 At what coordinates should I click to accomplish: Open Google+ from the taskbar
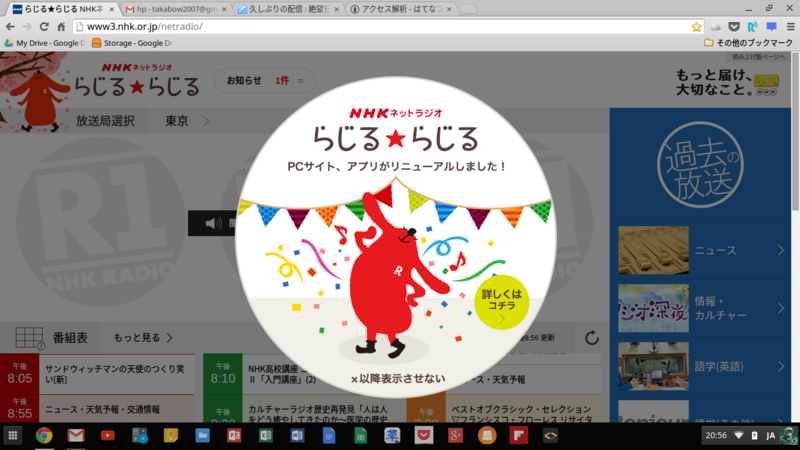[456, 436]
